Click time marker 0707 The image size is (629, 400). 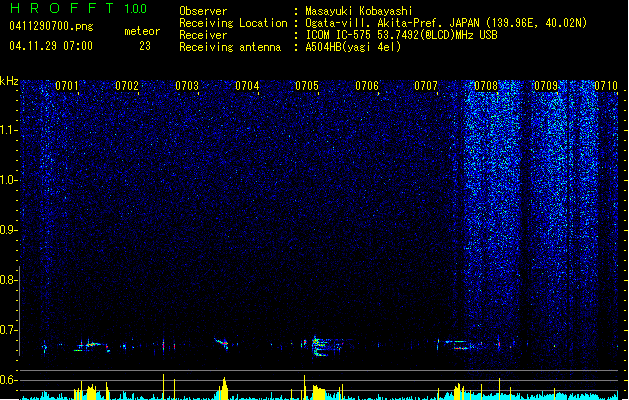[426, 86]
